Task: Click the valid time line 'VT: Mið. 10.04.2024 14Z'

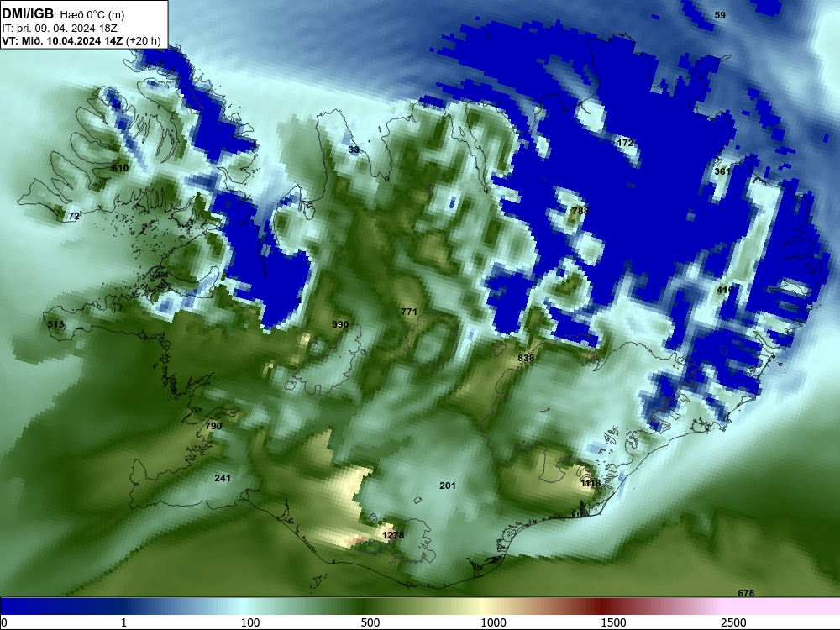Action: (x=62, y=40)
